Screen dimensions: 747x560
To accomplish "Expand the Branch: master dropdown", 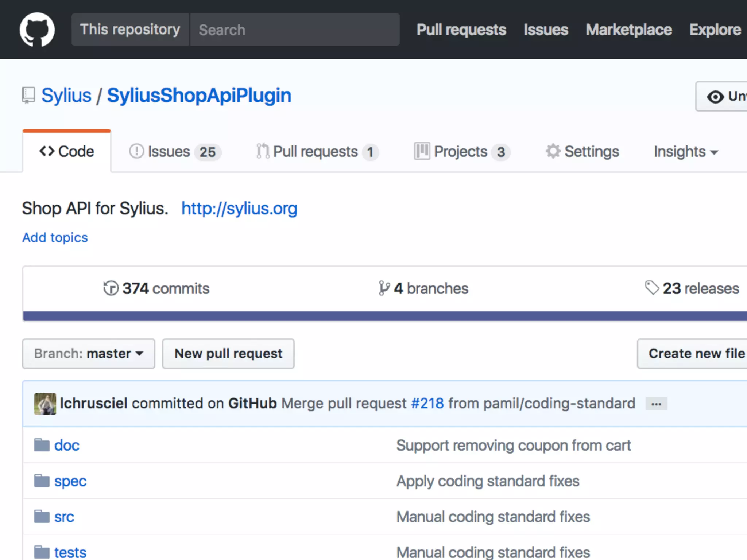I will pyautogui.click(x=89, y=354).
